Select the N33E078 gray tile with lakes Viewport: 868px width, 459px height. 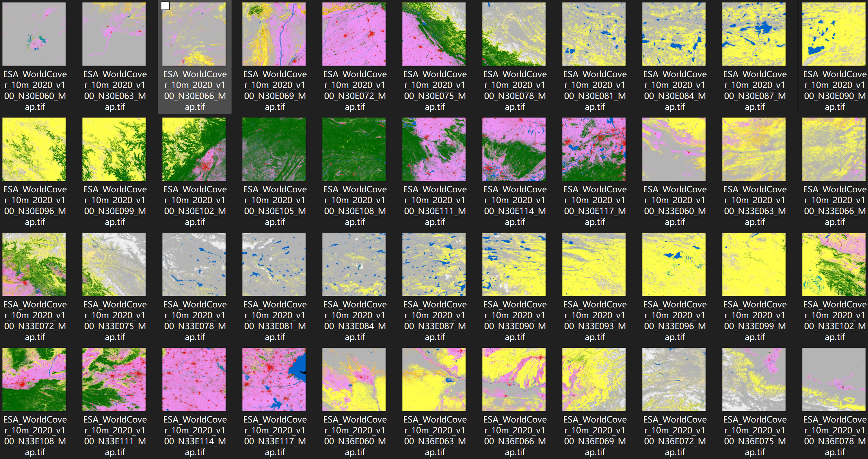click(194, 264)
